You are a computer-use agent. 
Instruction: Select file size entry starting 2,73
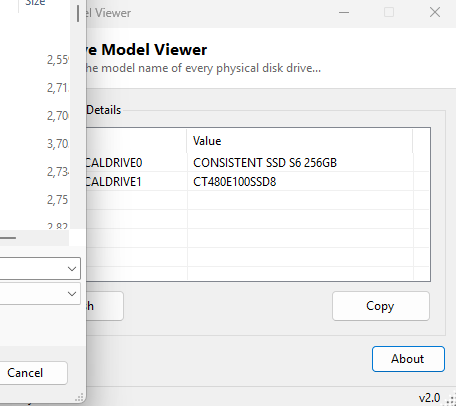pos(58,172)
